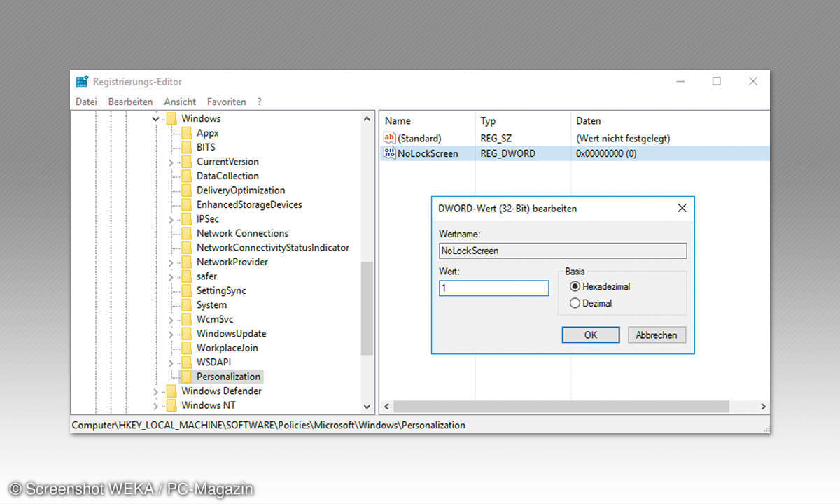Expand the WindowsUpdate key
The image size is (840, 504).
point(171,334)
